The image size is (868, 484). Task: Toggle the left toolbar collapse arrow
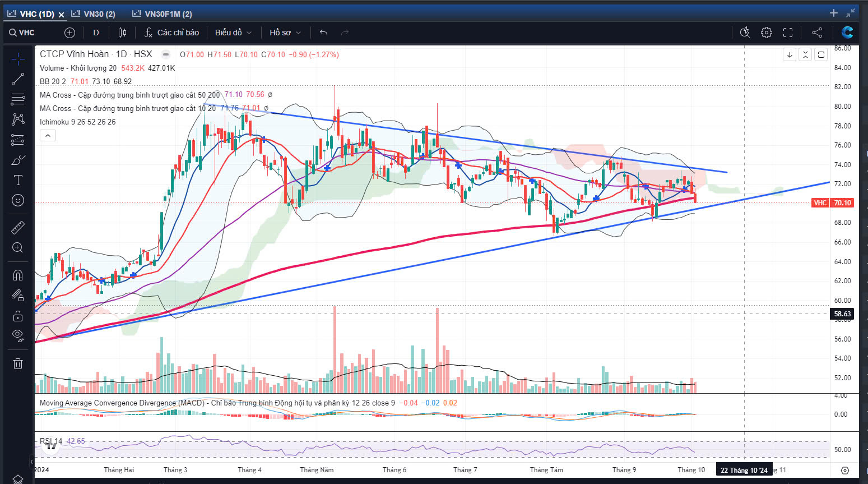31,462
